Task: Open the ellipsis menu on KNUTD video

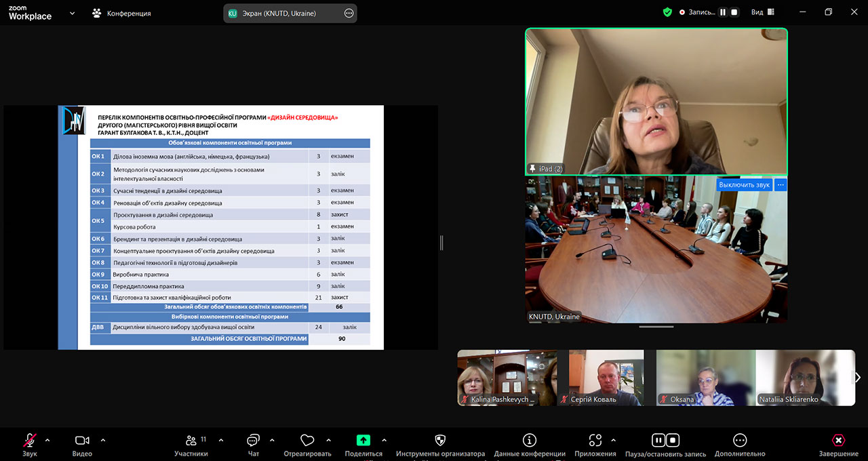Action: pyautogui.click(x=781, y=184)
